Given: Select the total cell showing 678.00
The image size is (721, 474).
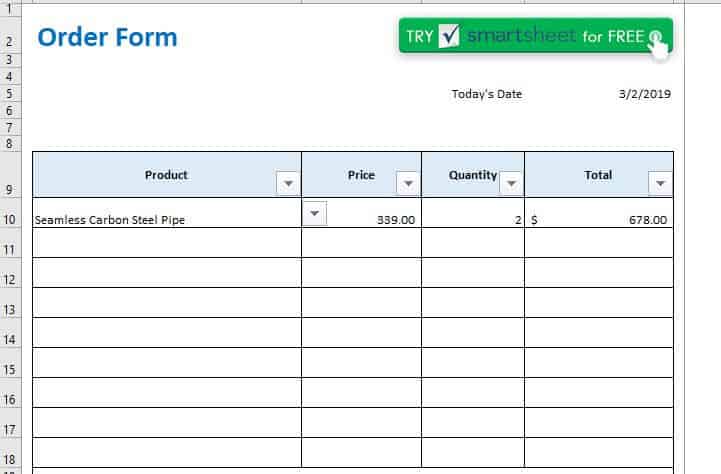Looking at the screenshot, I should (x=600, y=219).
